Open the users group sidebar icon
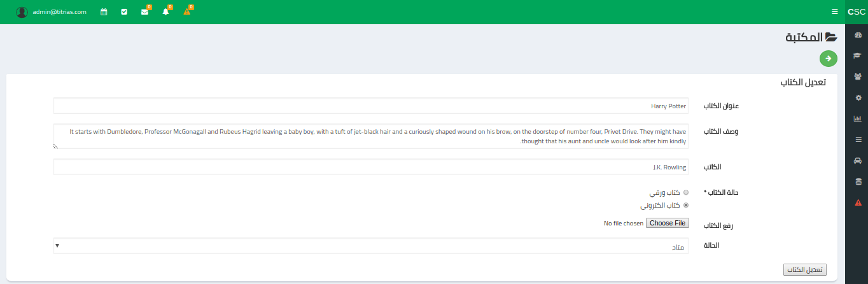868x284 pixels. (x=857, y=76)
